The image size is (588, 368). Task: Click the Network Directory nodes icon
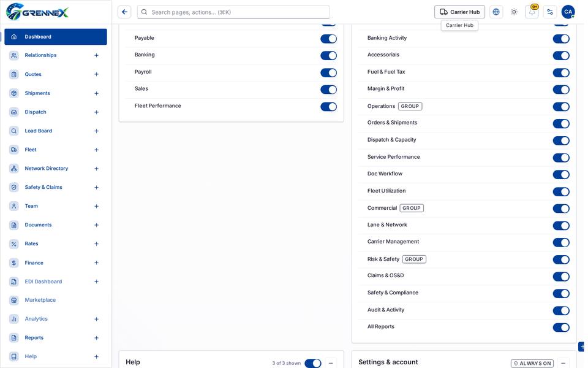click(x=14, y=168)
